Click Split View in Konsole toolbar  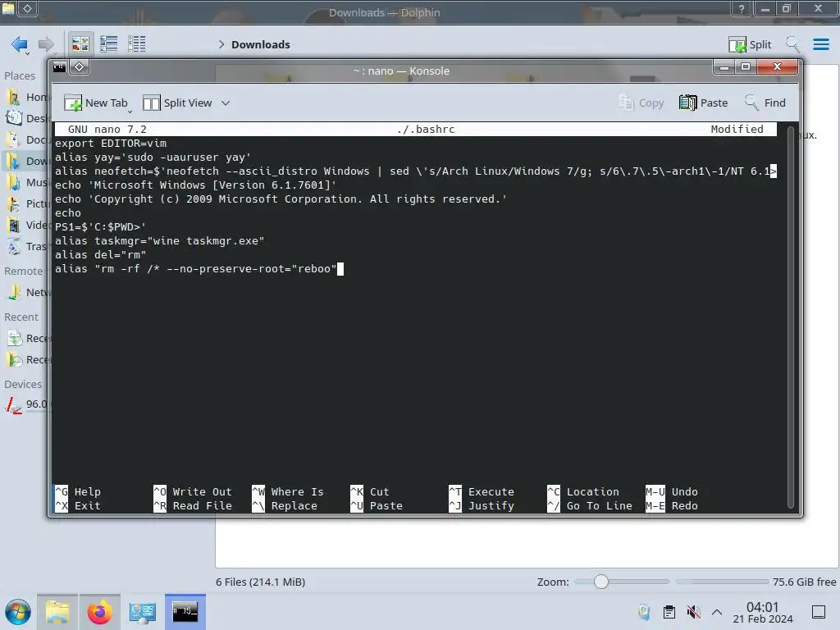pyautogui.click(x=178, y=103)
